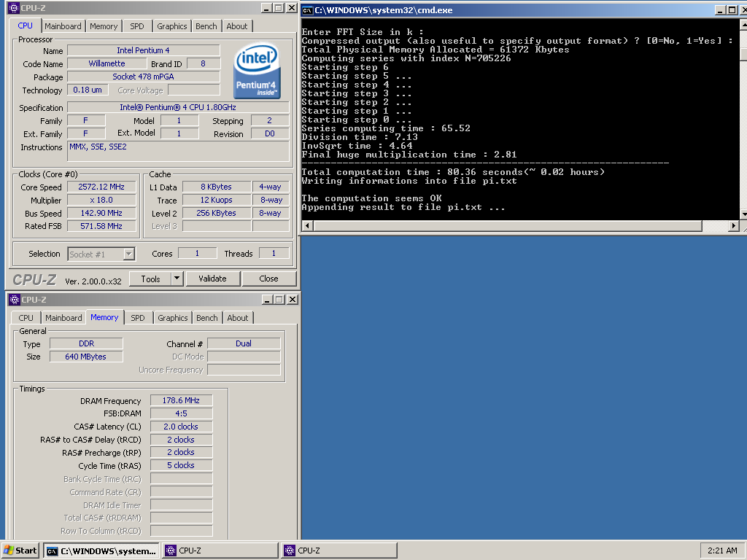Click the Multiplier value x 18.0
Screen dimensions: 747x560
pyautogui.click(x=101, y=200)
